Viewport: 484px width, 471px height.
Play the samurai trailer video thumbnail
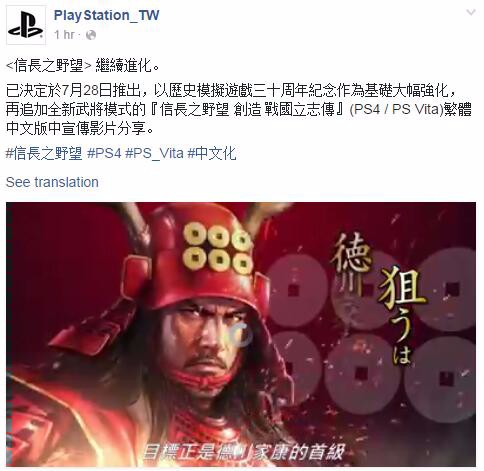point(241,334)
